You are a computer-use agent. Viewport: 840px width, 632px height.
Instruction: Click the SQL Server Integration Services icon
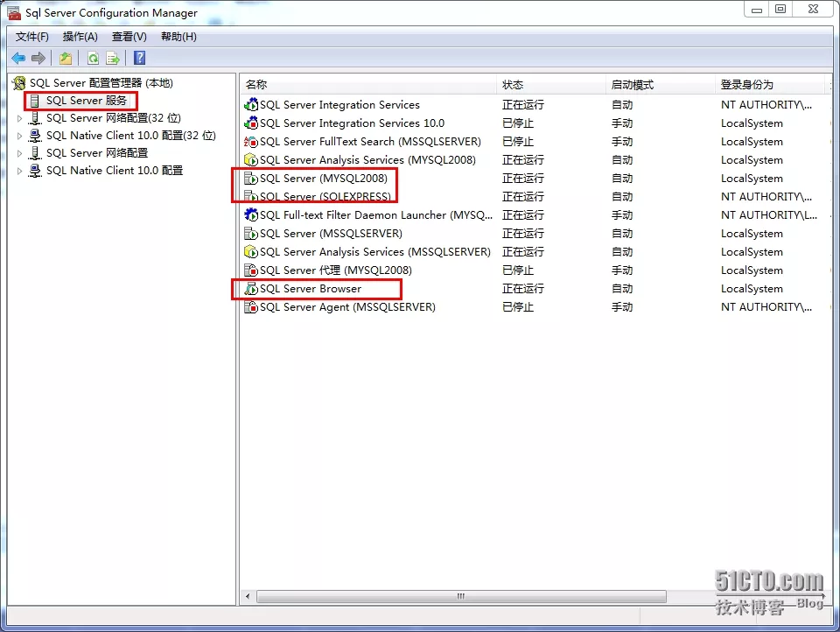(x=251, y=104)
